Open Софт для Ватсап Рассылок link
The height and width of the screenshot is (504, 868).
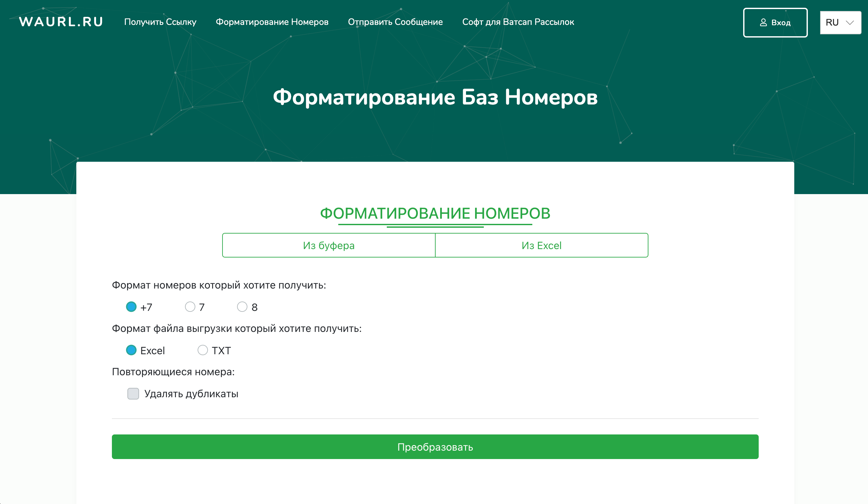point(518,22)
